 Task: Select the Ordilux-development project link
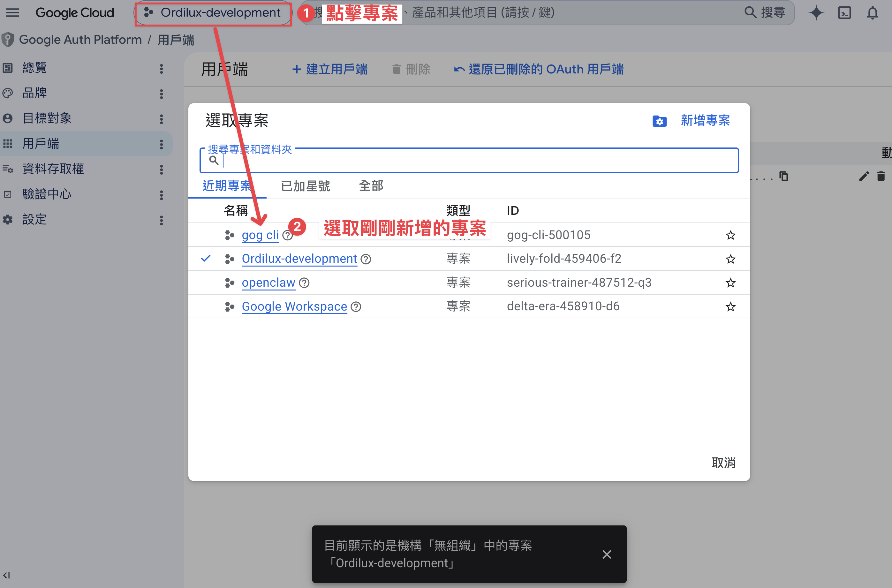tap(299, 259)
